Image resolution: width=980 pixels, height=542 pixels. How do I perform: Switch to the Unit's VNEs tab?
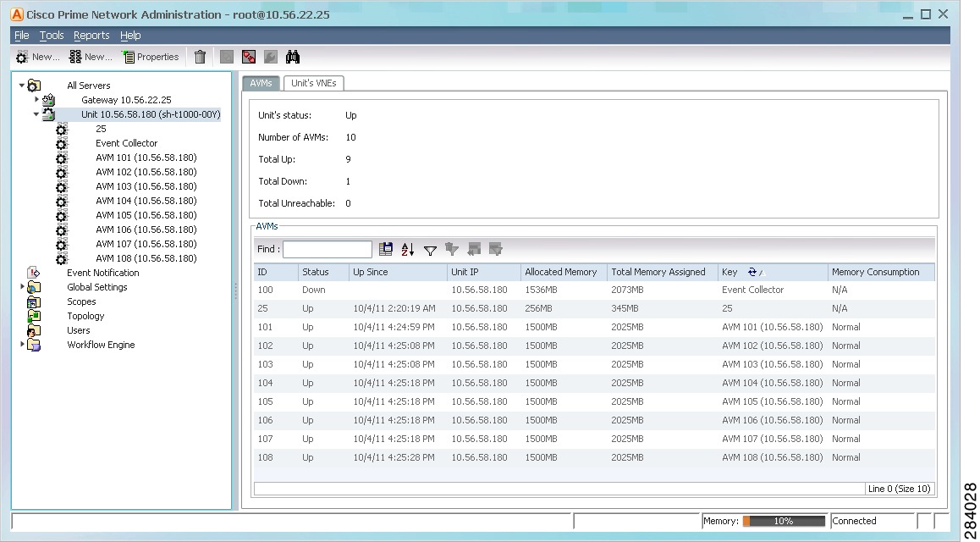(x=314, y=83)
